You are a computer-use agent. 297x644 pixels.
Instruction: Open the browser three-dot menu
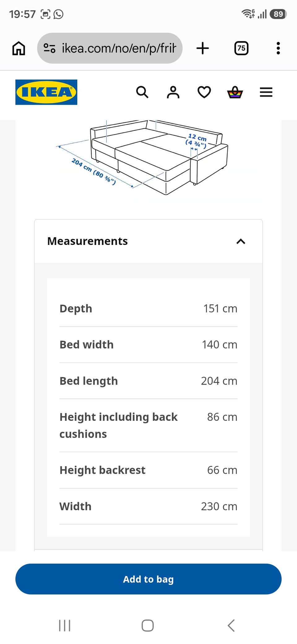point(278,48)
